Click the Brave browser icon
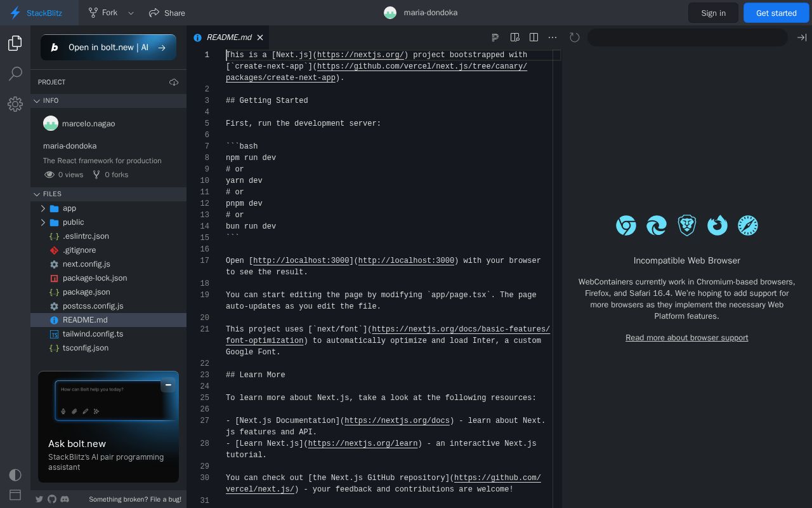 687,225
